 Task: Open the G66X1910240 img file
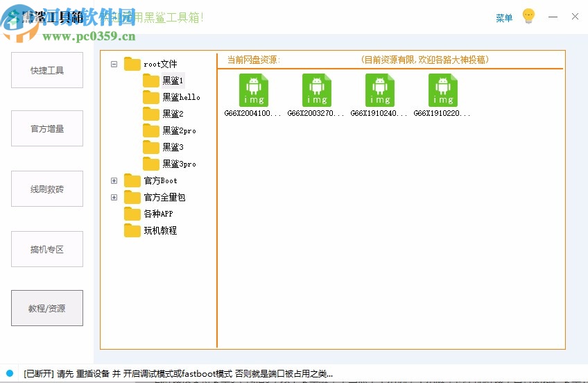[380, 90]
